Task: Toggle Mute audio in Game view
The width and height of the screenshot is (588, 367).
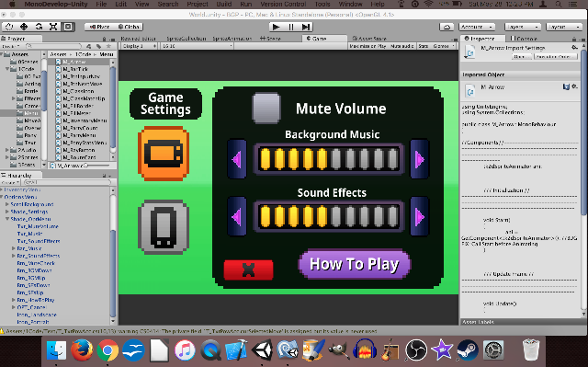Action: coord(401,46)
